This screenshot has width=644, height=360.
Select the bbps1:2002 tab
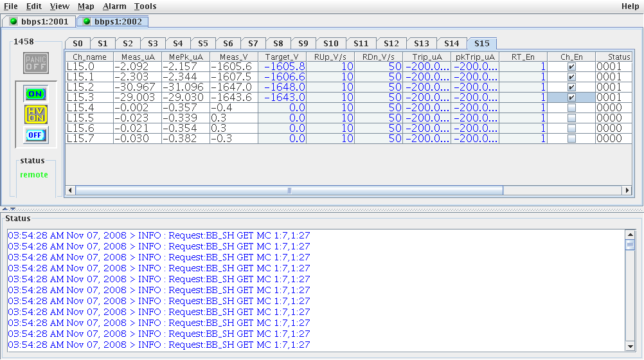pos(112,21)
